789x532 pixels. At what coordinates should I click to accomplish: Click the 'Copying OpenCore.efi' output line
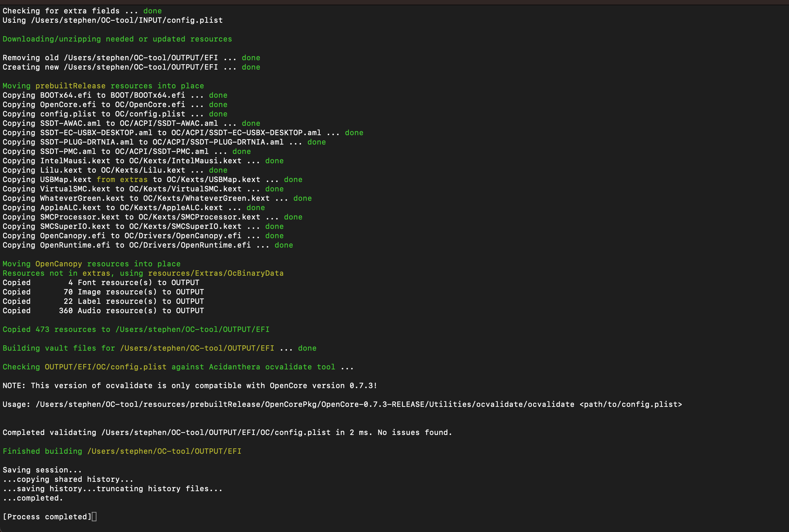[115, 104]
